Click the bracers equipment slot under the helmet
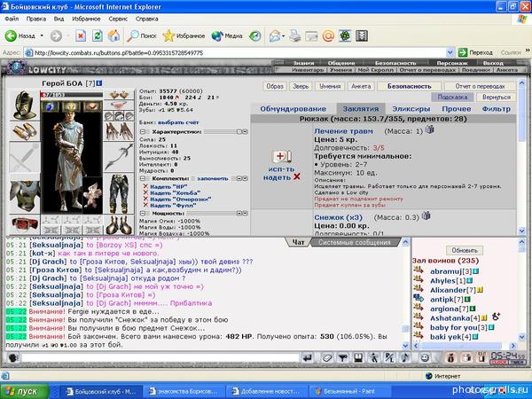The image size is (532, 399). 24,131
